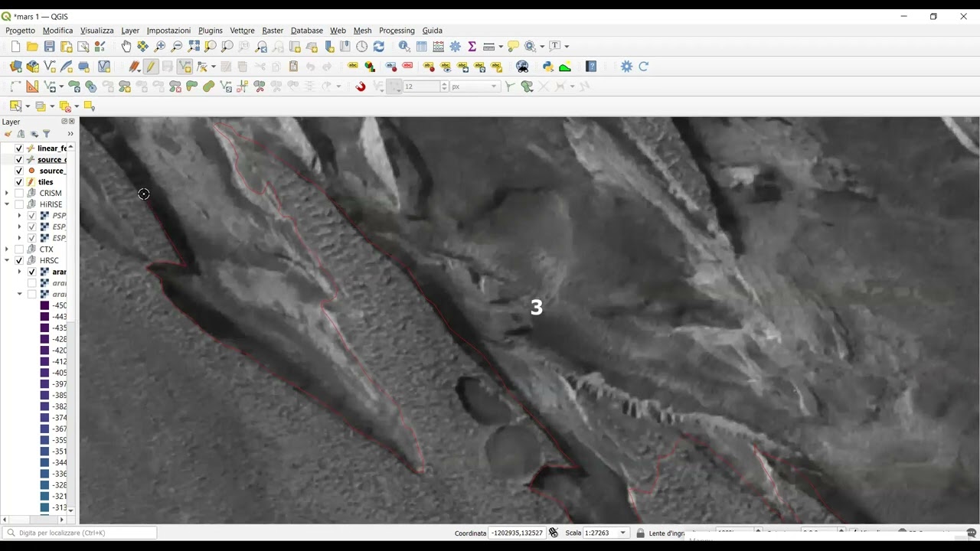Open the Processing menu
Viewport: 980px width, 551px height.
click(x=397, y=31)
